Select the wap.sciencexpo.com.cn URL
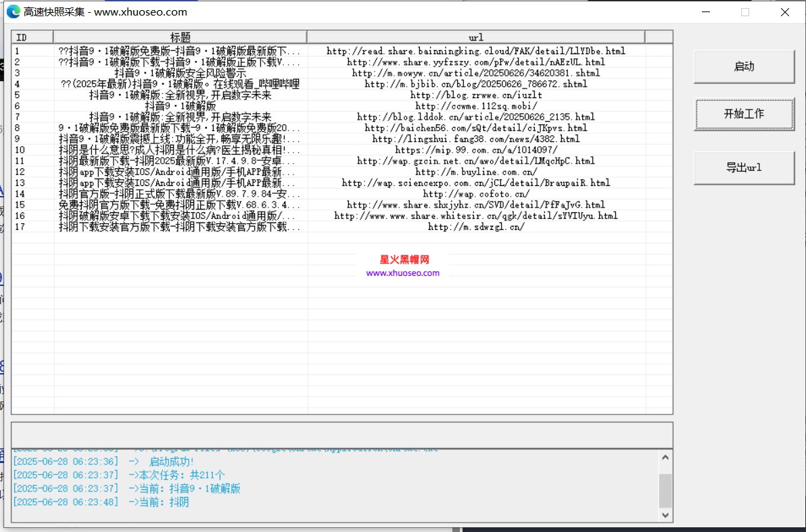The width and height of the screenshot is (806, 532). 476,183
